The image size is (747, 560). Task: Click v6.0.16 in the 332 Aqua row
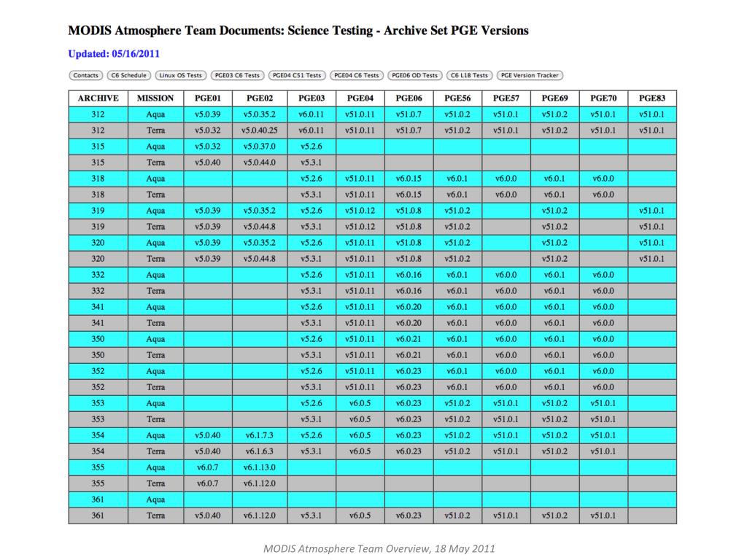[x=409, y=275]
